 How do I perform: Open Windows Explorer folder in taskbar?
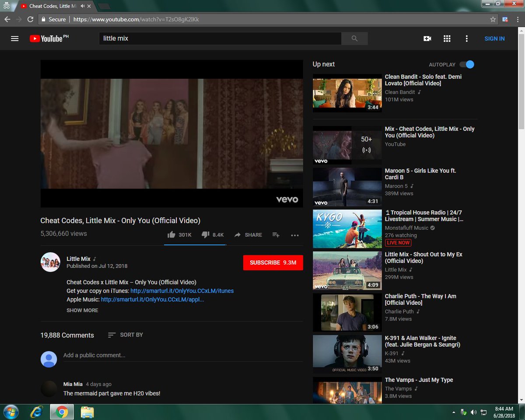[87, 412]
